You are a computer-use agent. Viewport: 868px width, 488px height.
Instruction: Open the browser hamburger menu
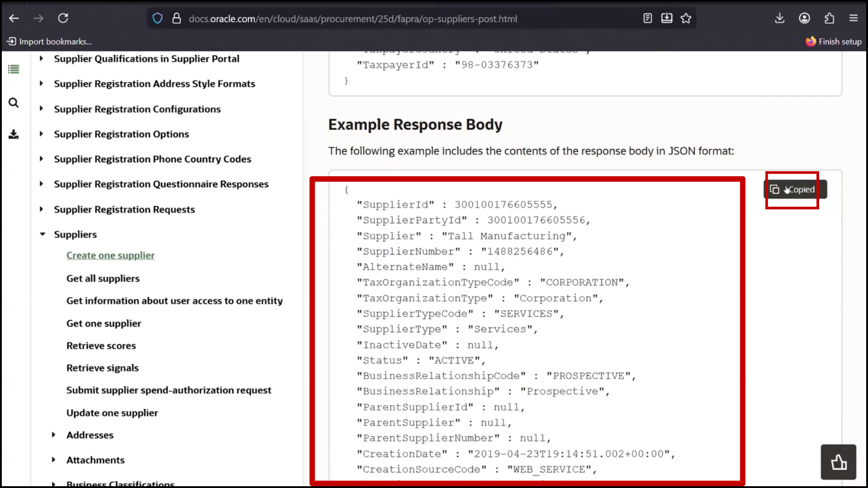point(854,19)
